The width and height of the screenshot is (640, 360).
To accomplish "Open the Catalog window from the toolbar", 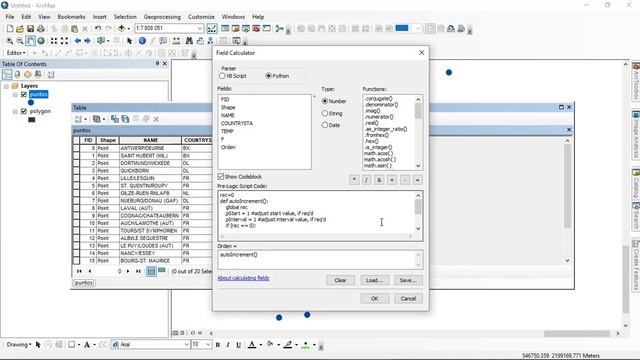I will [x=236, y=29].
